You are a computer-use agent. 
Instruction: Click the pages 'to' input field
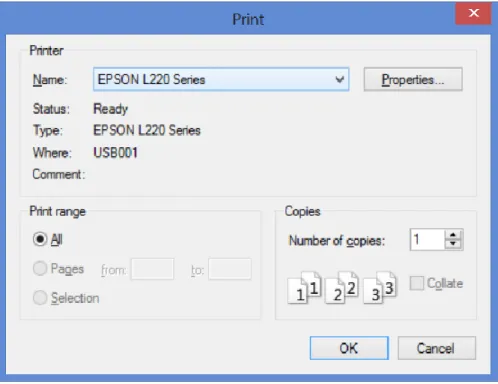230,269
